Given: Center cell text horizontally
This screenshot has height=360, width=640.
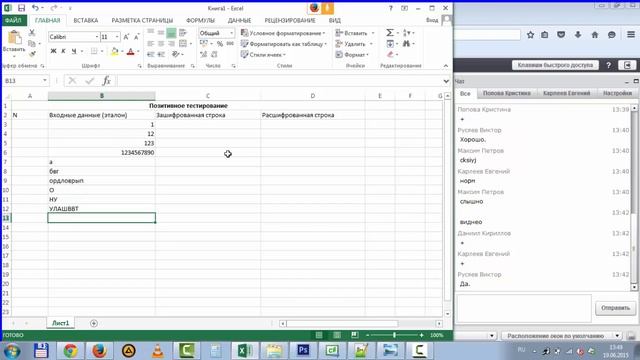Looking at the screenshot, I should click(161, 44).
